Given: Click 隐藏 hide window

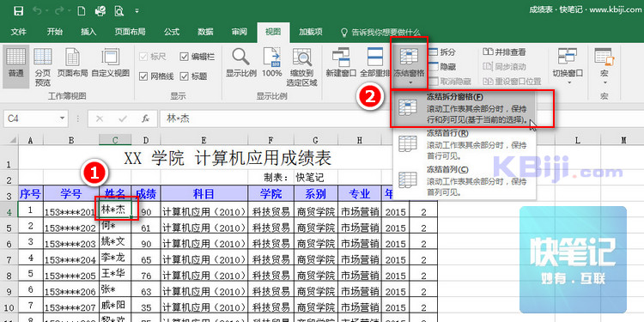Looking at the screenshot, I should point(443,66).
